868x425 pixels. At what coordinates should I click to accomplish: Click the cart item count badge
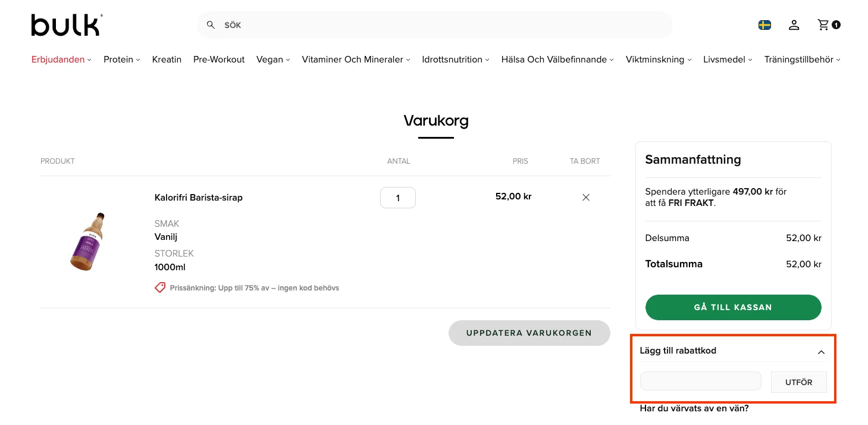click(x=836, y=26)
